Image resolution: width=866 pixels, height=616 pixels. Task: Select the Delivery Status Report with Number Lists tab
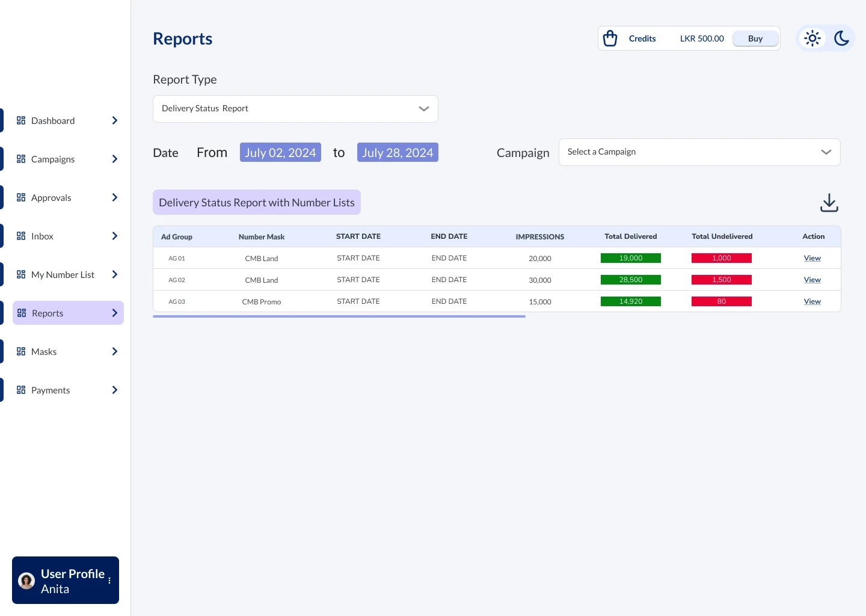(257, 203)
